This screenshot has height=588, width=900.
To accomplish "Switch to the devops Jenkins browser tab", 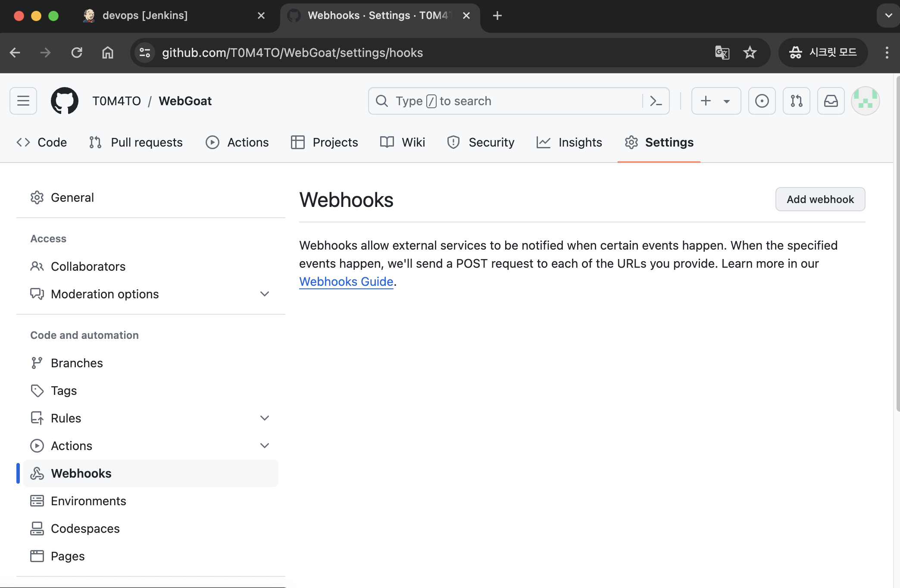I will point(145,16).
